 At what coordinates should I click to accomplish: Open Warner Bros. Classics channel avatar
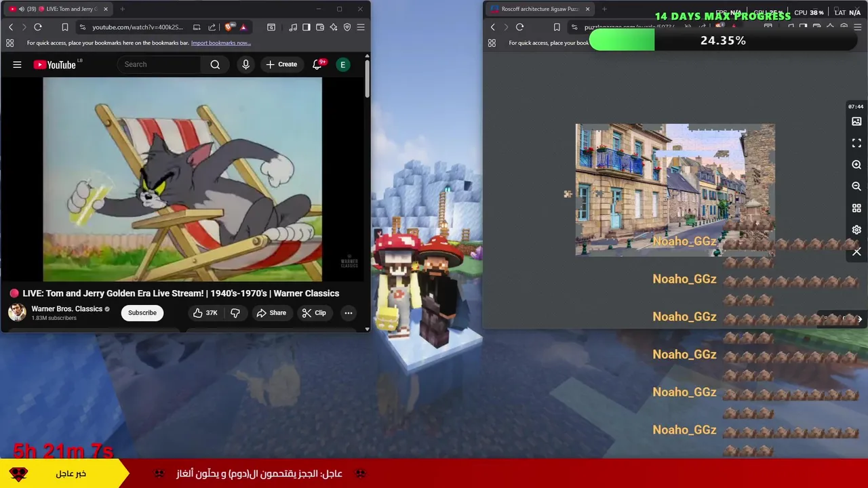tap(17, 312)
